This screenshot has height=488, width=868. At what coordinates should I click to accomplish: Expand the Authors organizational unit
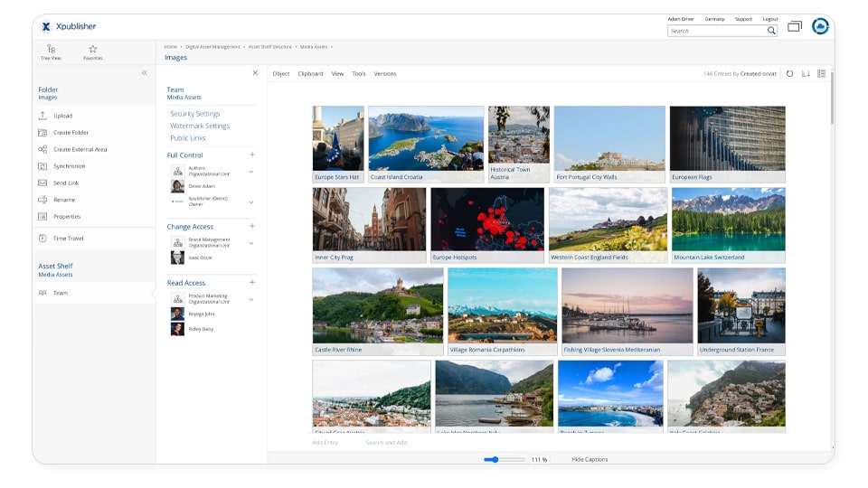point(251,172)
